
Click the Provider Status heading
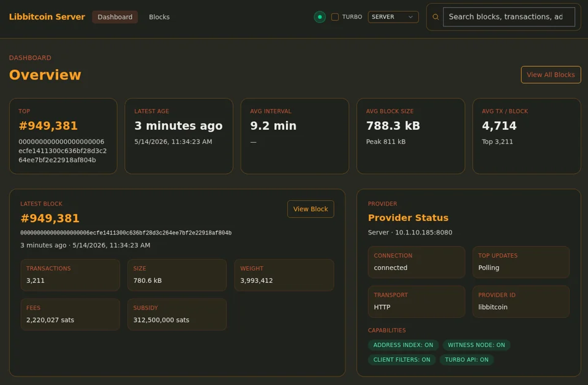point(408,218)
